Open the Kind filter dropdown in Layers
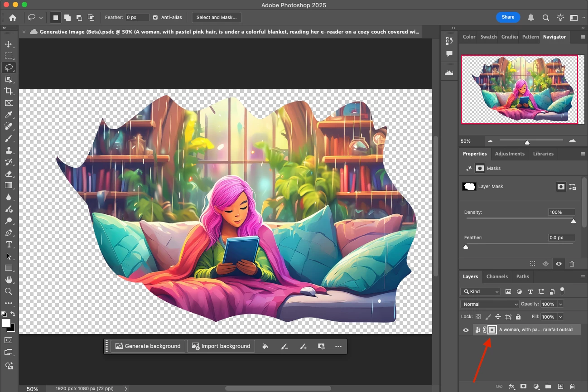Screen dimensions: 588x392 [480, 291]
